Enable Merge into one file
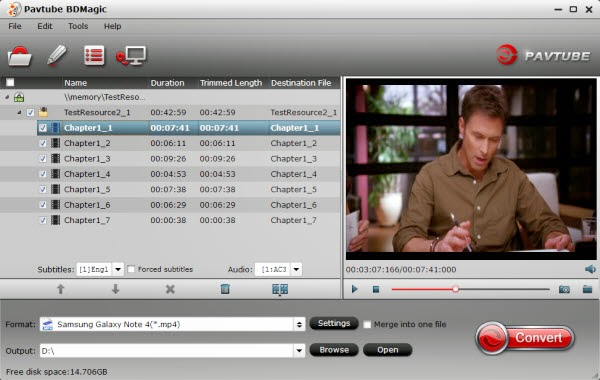Image resolution: width=600 pixels, height=380 pixels. [x=367, y=325]
